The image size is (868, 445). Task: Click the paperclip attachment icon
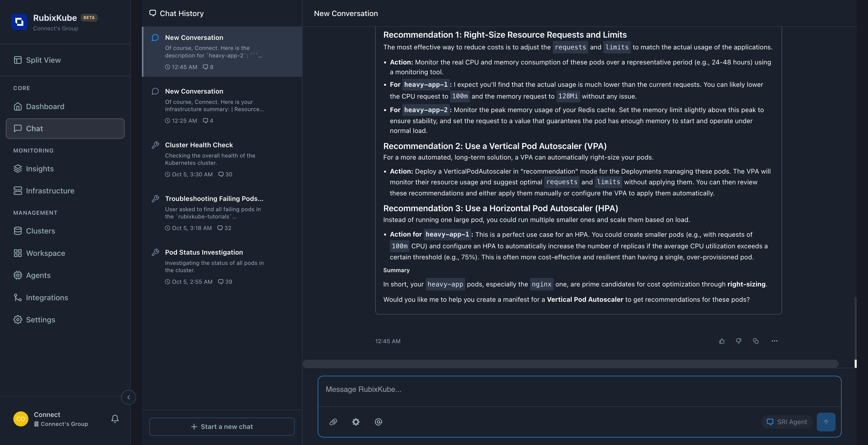(333, 422)
